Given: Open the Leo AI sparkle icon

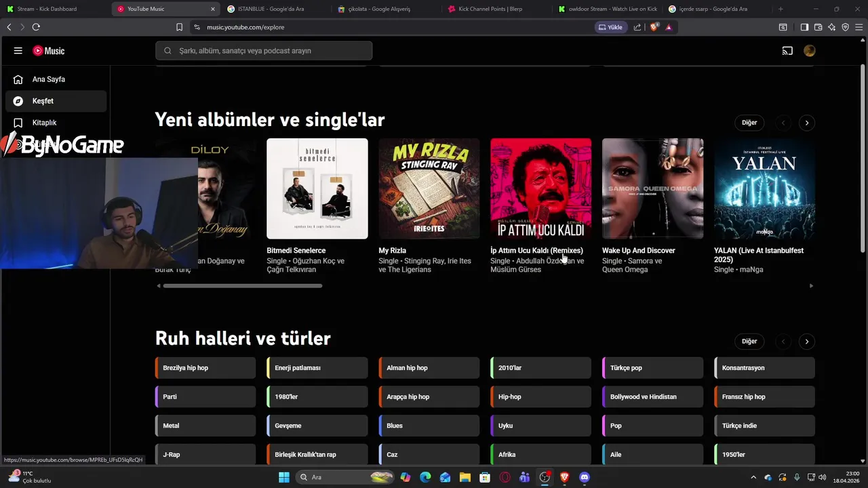Looking at the screenshot, I should coord(831,27).
